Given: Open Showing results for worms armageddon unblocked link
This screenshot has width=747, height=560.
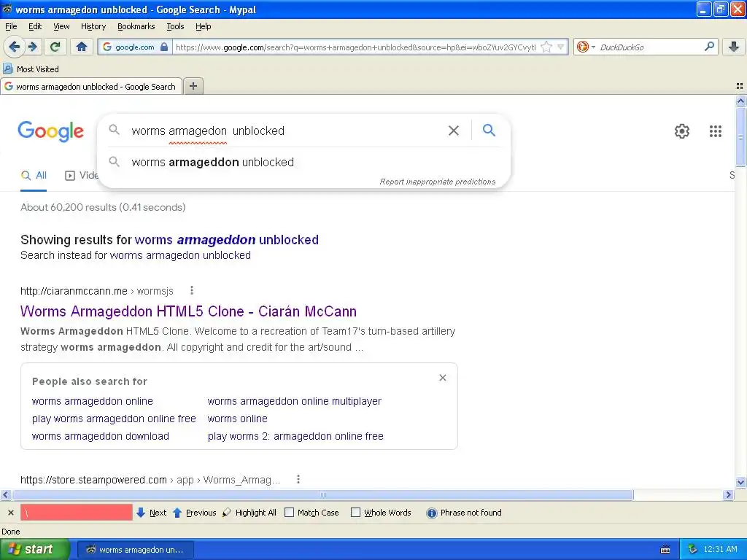Looking at the screenshot, I should pos(226,239).
